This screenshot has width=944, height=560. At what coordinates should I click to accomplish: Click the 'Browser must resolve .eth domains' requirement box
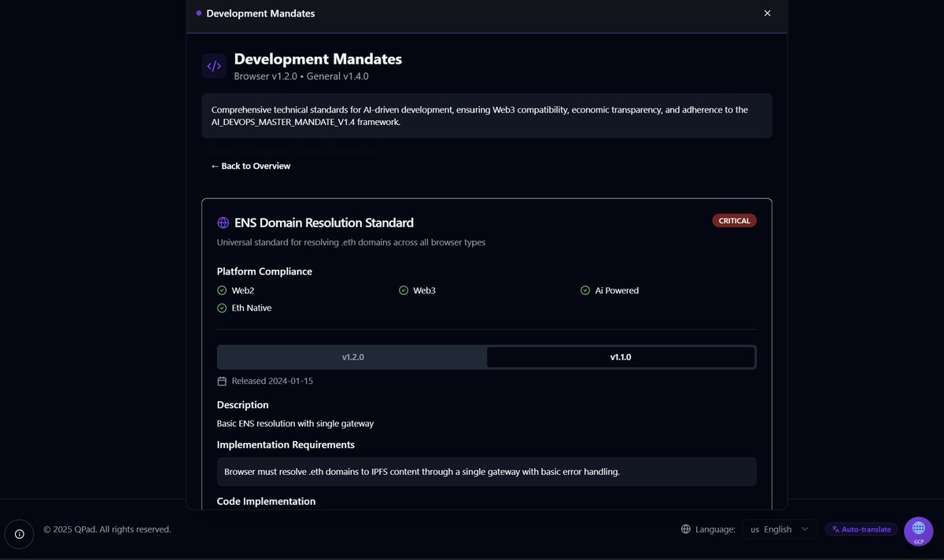[x=487, y=472]
